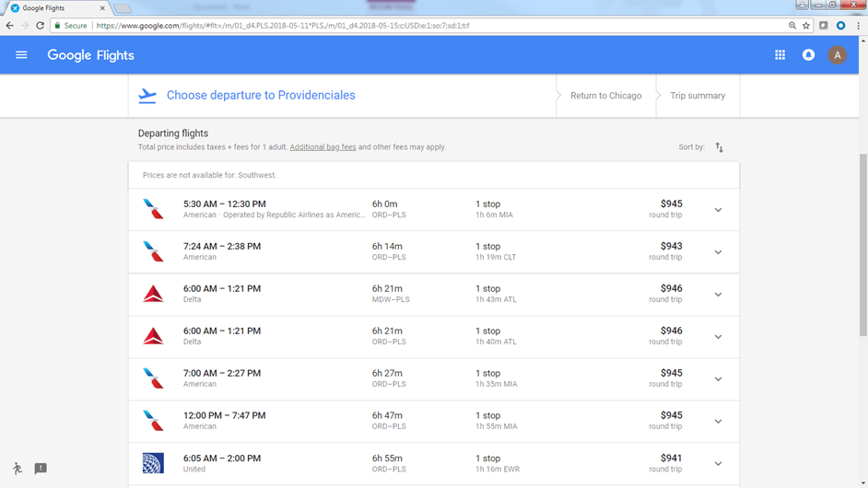Bookmark this page with the star
Image resolution: width=868 pixels, height=488 pixels.
pos(806,26)
